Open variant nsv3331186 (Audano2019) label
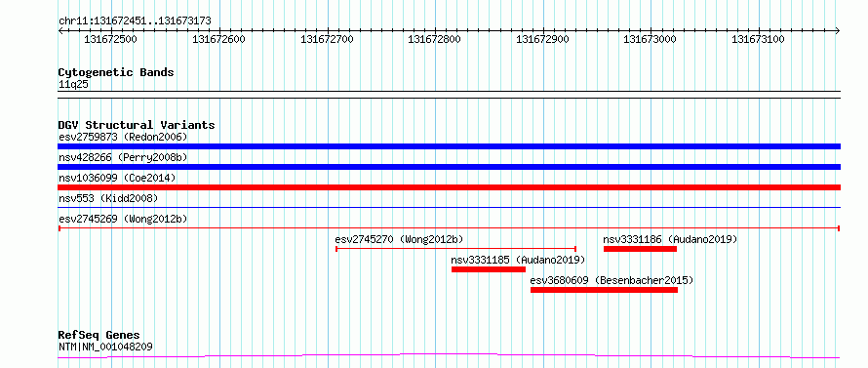The height and width of the screenshot is (368, 868). click(670, 239)
